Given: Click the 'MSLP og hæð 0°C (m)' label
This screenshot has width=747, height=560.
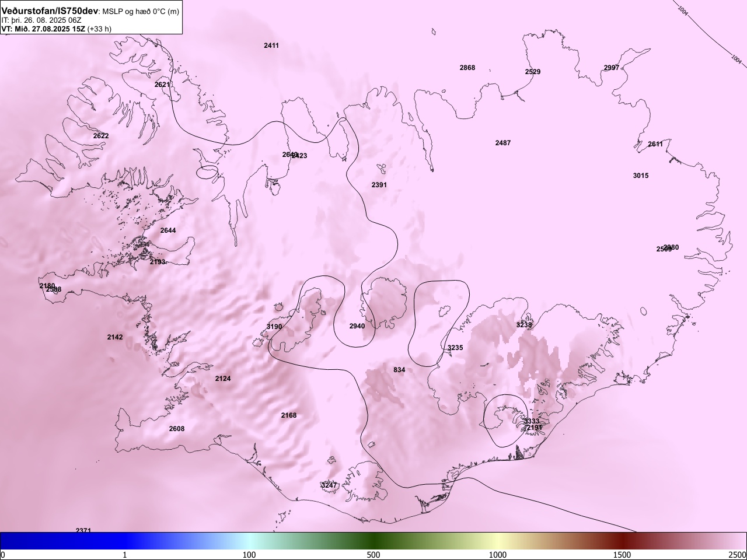Looking at the screenshot, I should pos(141,12).
